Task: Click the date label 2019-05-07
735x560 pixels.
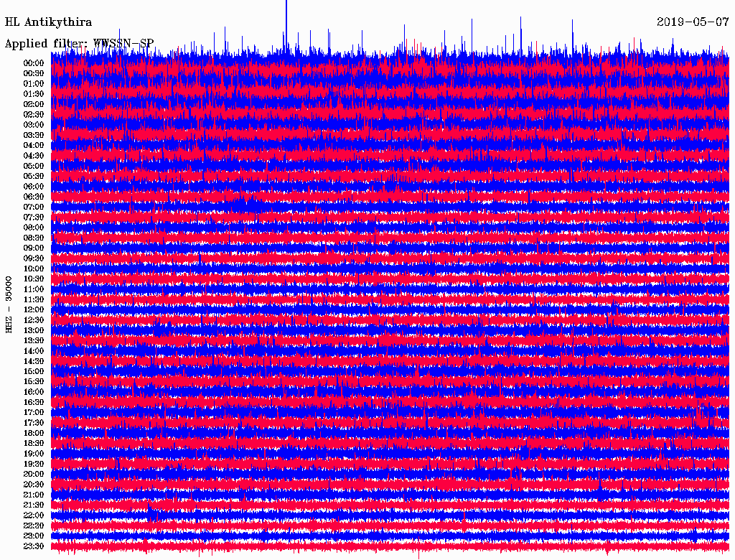Action: [x=693, y=22]
